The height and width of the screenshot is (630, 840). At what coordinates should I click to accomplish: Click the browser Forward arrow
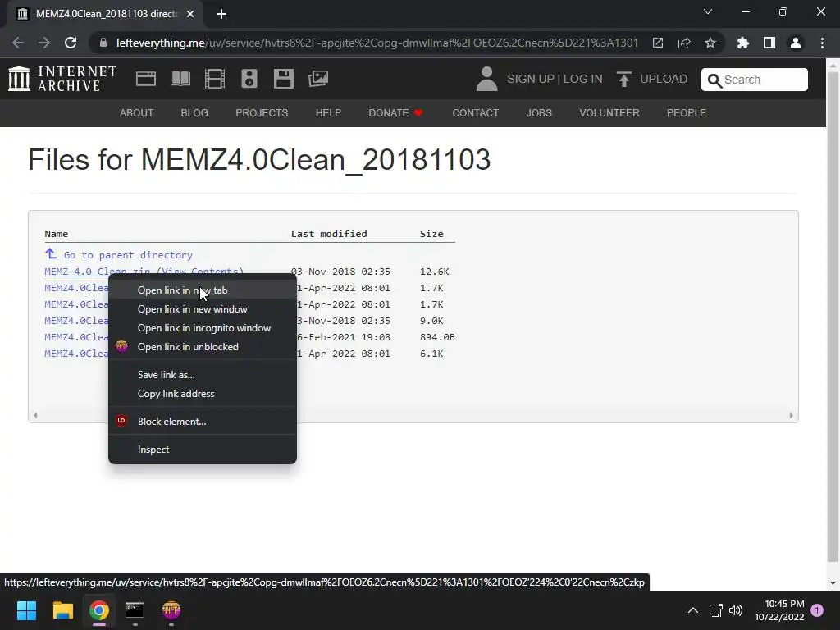(44, 43)
